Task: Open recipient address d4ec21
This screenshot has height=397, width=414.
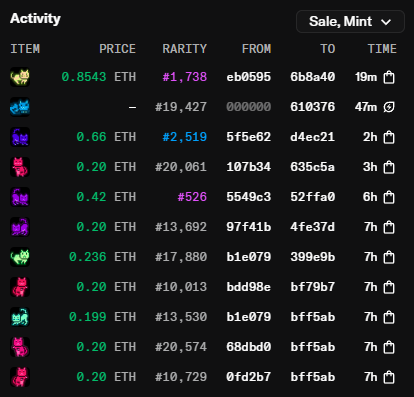Action: click(313, 137)
